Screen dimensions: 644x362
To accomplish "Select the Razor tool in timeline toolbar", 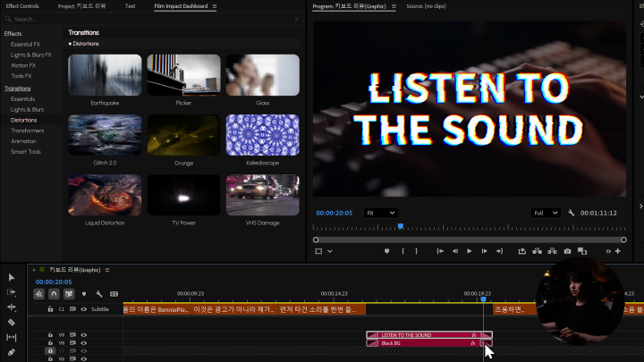I will [x=12, y=322].
